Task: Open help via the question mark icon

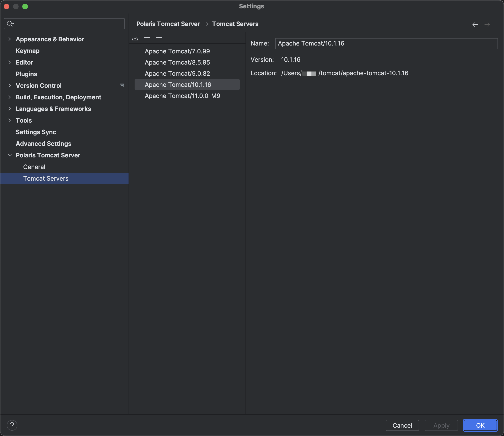Action: click(x=12, y=425)
